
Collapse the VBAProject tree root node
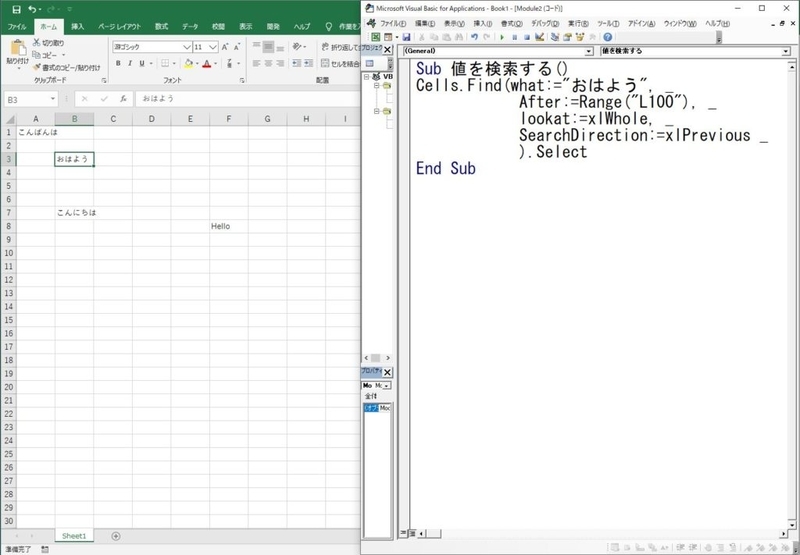point(366,77)
